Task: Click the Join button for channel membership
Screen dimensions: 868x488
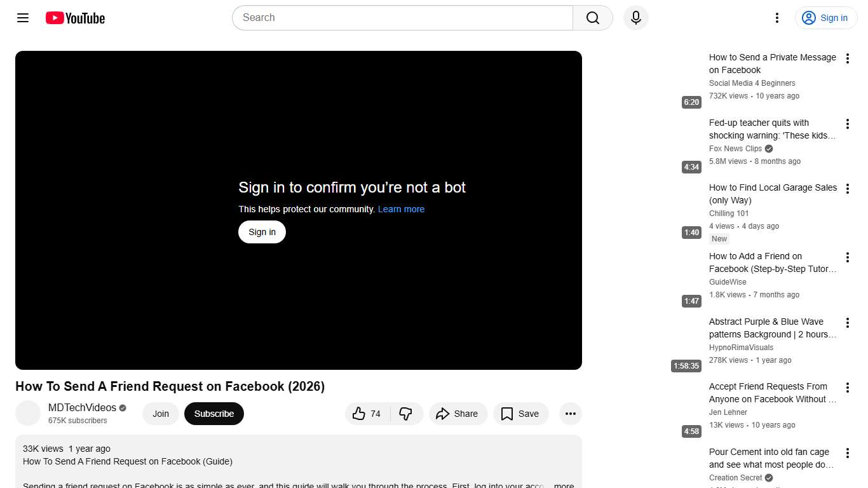Action: coord(160,414)
